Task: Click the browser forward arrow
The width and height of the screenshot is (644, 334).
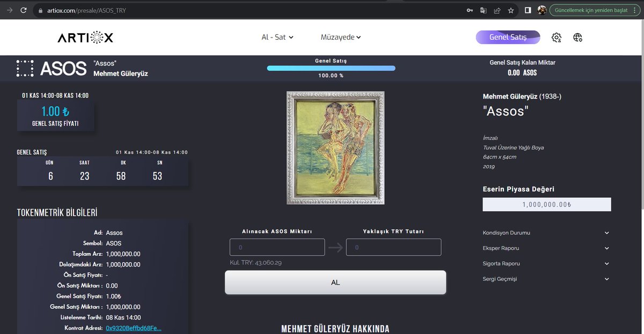Action: click(x=10, y=10)
